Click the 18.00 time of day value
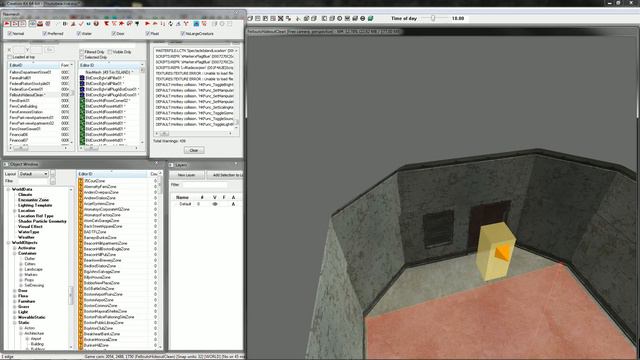Image resolution: width=640 pixels, height=360 pixels. tap(458, 18)
